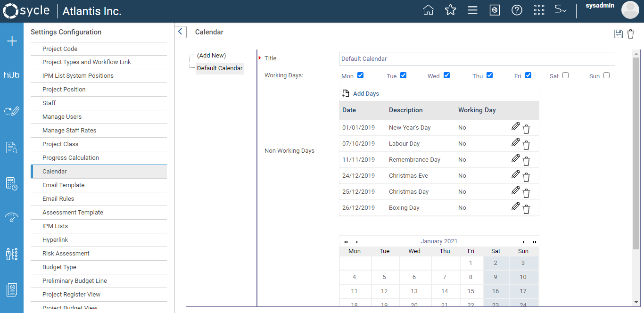
Task: Select Default Calendar in tree
Action: coord(220,68)
